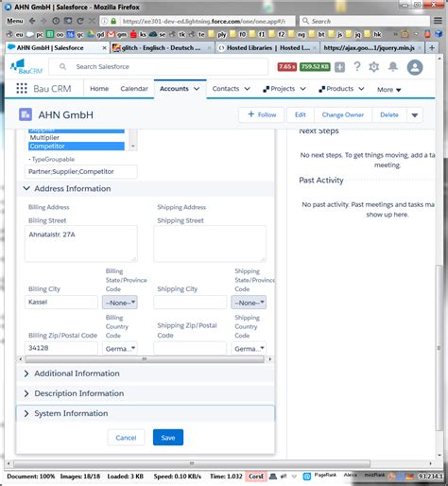Image resolution: width=448 pixels, height=486 pixels.
Task: Click the Delete button
Action: [389, 114]
